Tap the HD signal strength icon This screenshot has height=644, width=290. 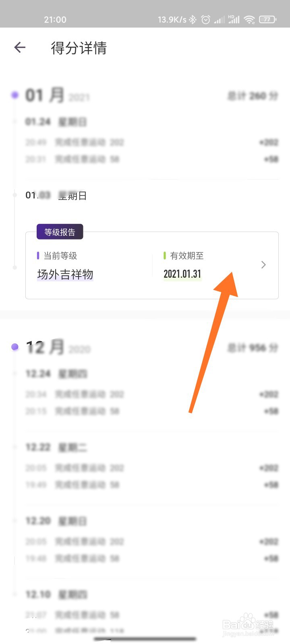[x=234, y=19]
